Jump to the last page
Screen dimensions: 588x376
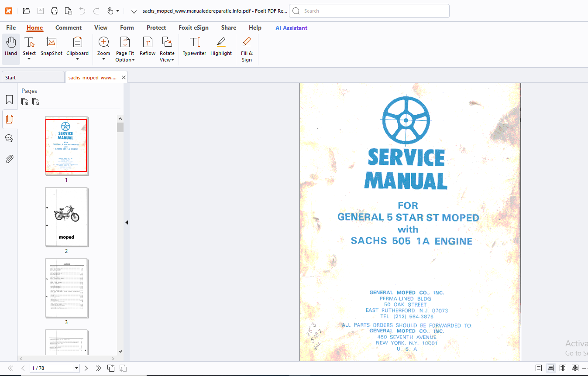pyautogui.click(x=99, y=368)
